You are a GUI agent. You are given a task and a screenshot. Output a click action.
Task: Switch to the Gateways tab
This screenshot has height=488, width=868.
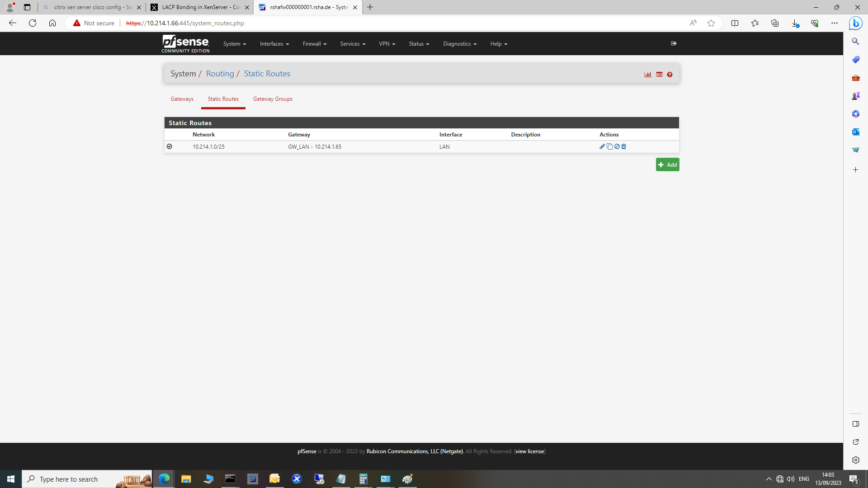coord(182,99)
